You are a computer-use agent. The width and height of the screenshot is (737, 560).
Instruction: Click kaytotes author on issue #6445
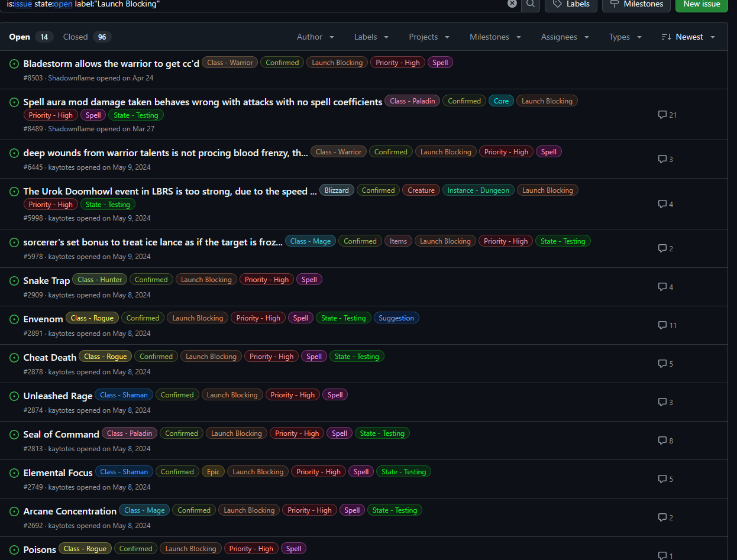62,167
